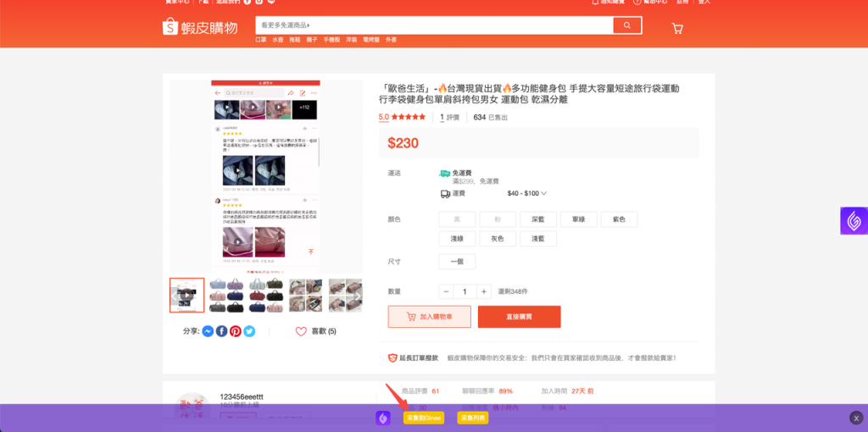Click the orange search magnifier button

pos(626,25)
